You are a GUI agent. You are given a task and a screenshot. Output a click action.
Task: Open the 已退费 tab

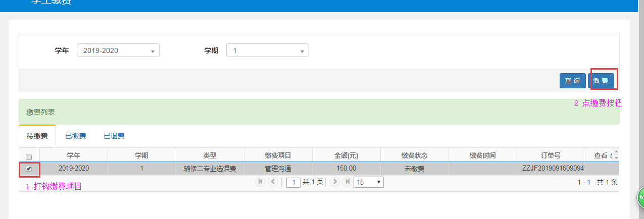click(x=114, y=136)
